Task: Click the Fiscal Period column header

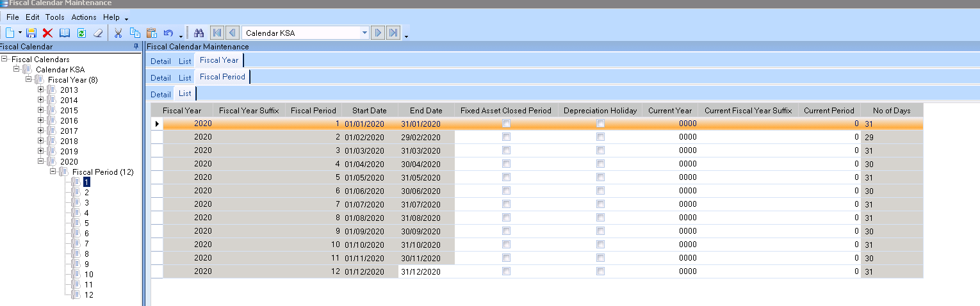Action: point(313,111)
